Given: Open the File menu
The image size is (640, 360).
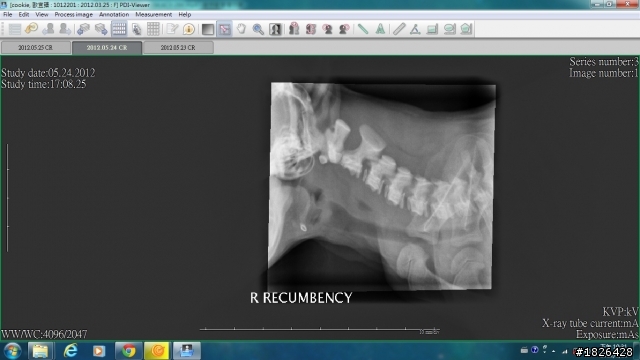Looking at the screenshot, I should point(7,14).
